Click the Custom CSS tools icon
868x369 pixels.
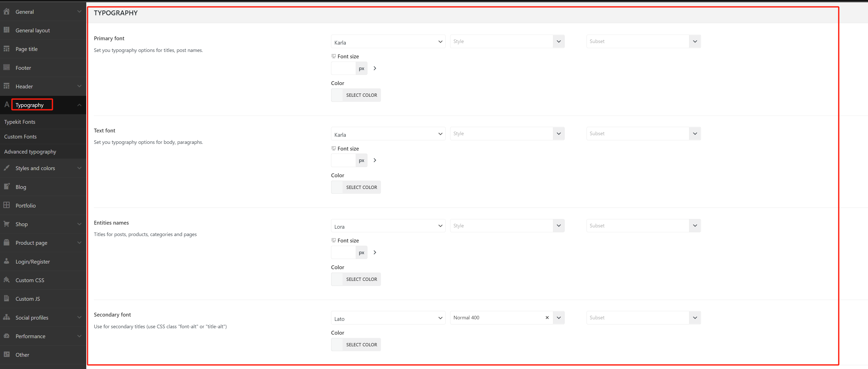pyautogui.click(x=7, y=280)
